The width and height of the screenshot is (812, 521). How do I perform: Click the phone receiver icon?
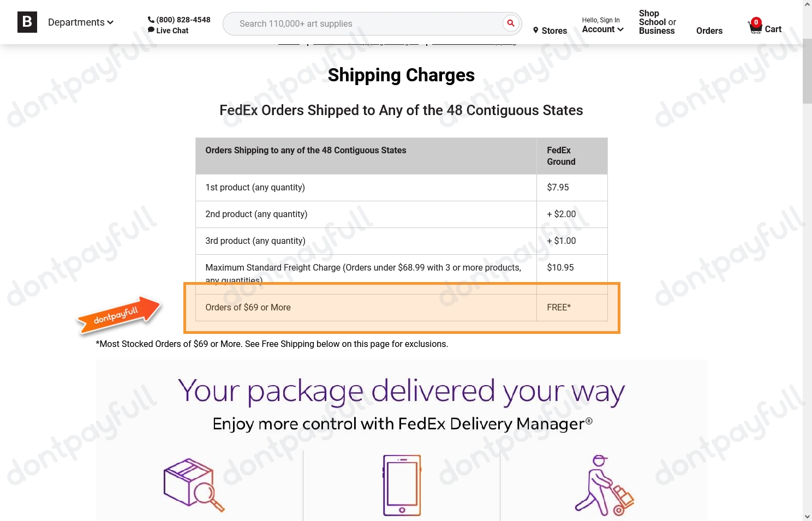(x=151, y=19)
